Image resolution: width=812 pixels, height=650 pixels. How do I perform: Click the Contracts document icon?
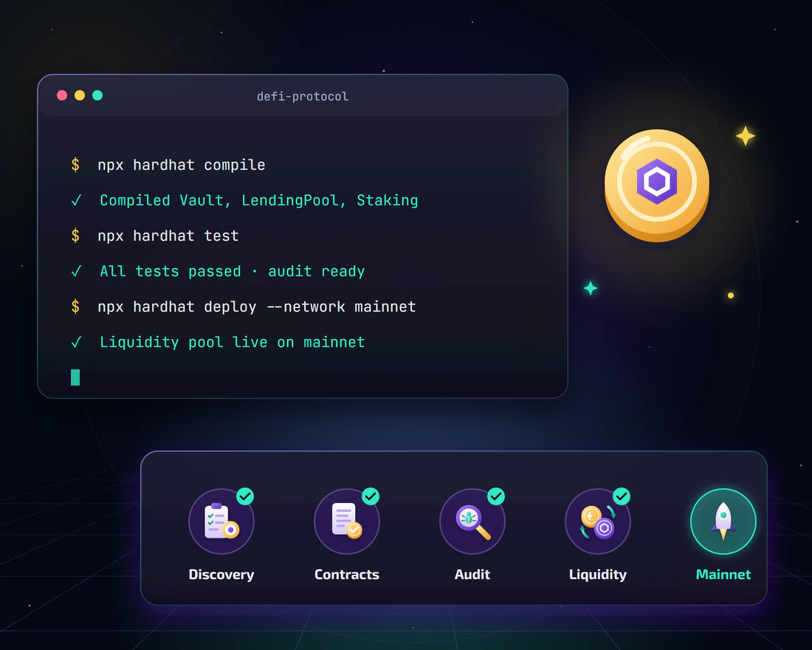pos(347,521)
